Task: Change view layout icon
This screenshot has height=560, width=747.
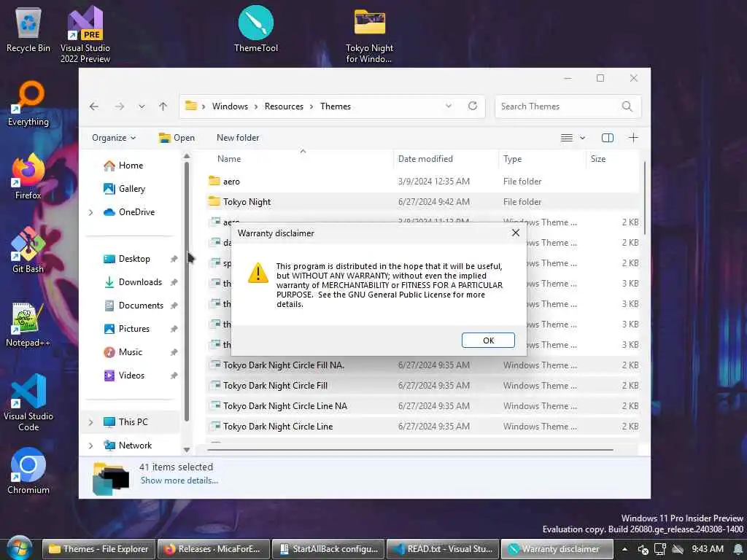Action: [x=566, y=138]
